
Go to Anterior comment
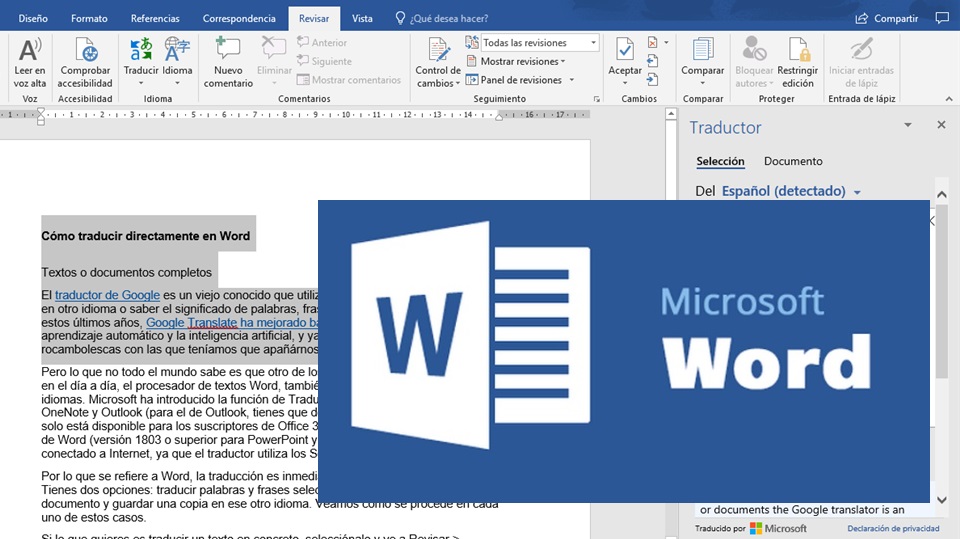click(322, 42)
